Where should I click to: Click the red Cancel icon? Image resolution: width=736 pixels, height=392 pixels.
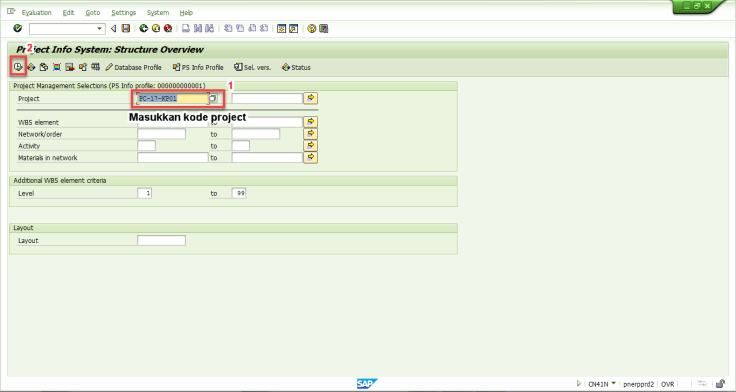coord(168,29)
